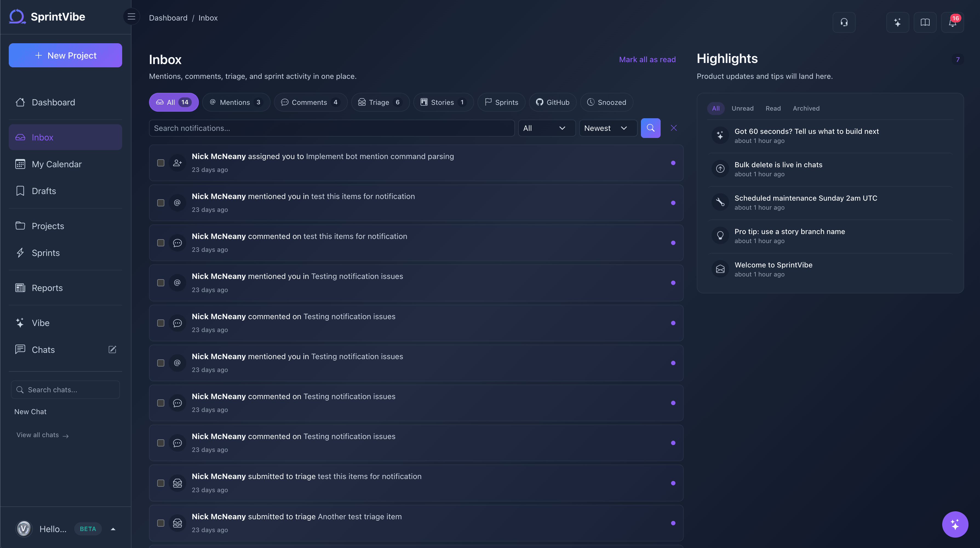This screenshot has height=548, width=980.
Task: Filter highlights by Unread
Action: tap(742, 108)
